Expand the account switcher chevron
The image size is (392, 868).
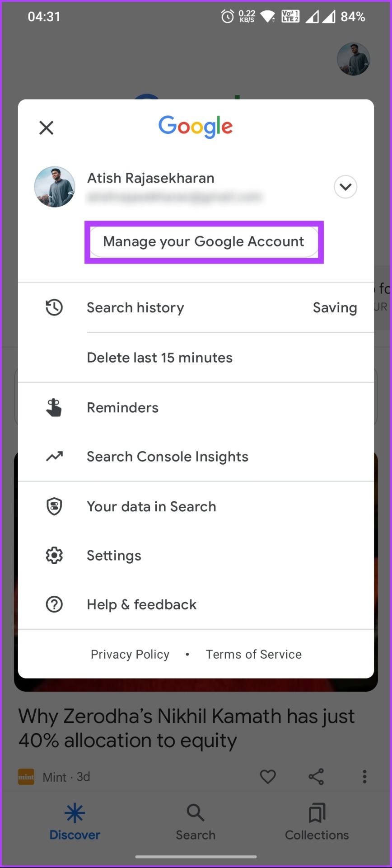tap(345, 187)
